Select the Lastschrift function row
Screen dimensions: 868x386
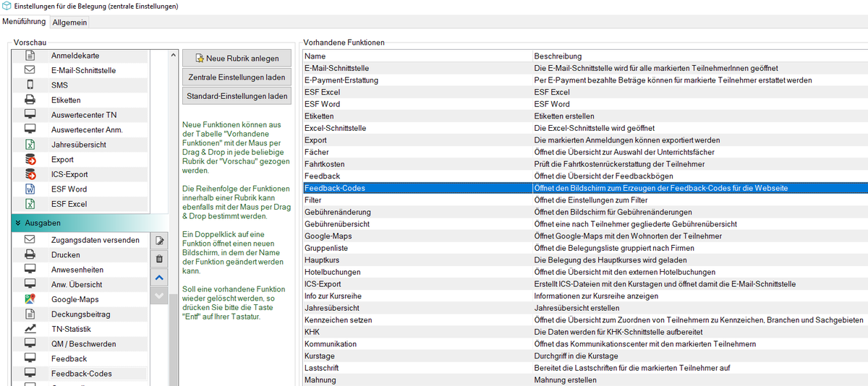(x=584, y=368)
